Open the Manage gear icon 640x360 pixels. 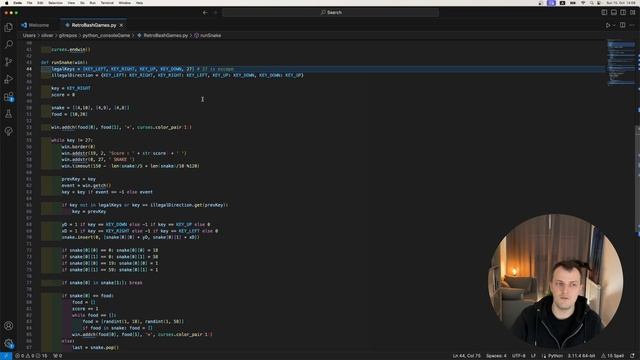coord(9,343)
